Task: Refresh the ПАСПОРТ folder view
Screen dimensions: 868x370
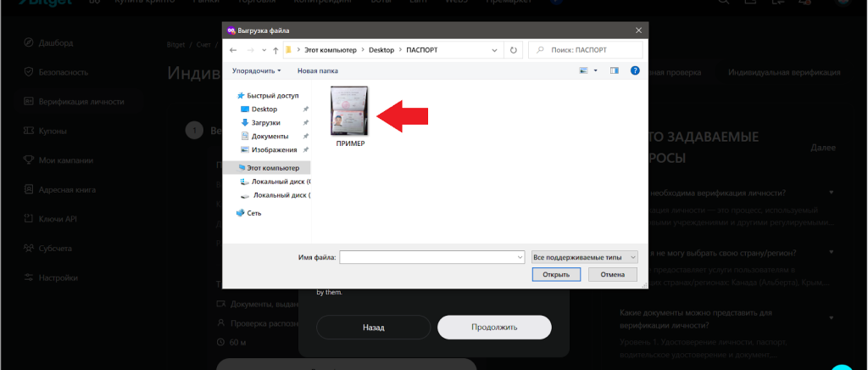Action: pos(513,51)
